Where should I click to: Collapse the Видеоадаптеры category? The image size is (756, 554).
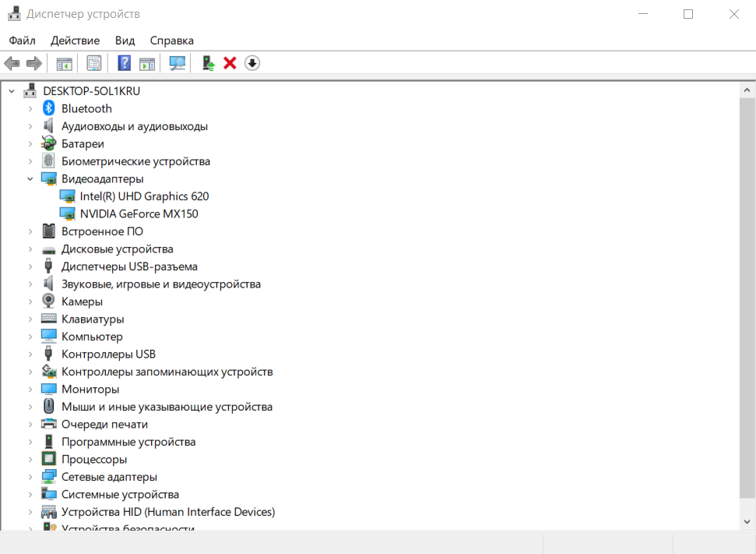(x=30, y=178)
